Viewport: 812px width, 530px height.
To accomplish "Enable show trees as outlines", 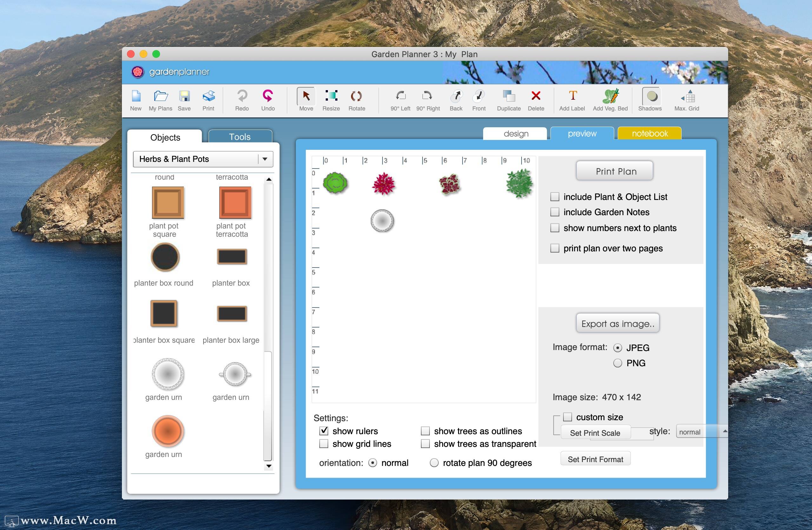I will pyautogui.click(x=425, y=431).
